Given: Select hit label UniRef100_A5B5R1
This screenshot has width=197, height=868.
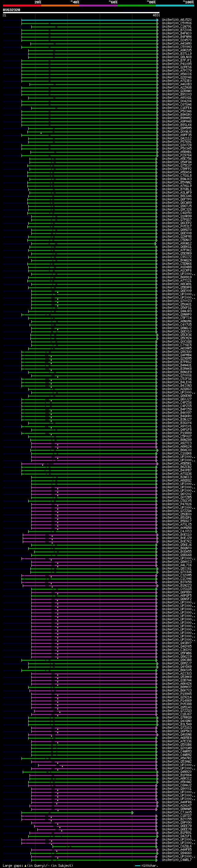Looking at the screenshot, I should point(177,463).
